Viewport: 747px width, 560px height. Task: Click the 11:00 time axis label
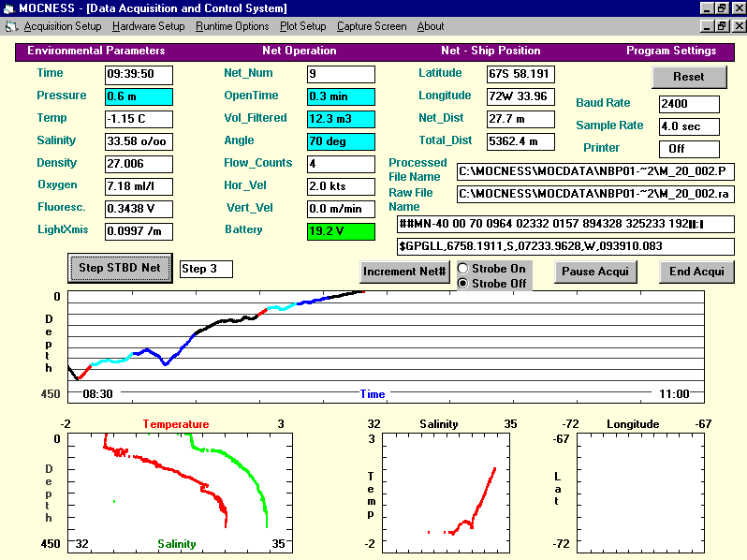coord(674,394)
